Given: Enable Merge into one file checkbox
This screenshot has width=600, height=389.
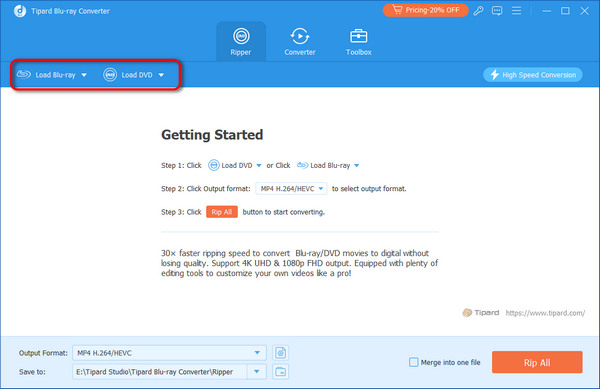Looking at the screenshot, I should [414, 362].
